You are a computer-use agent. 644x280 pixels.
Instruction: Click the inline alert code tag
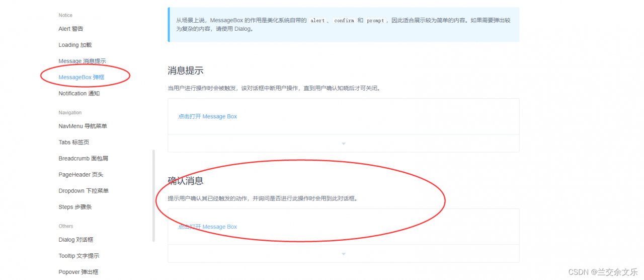(x=317, y=21)
